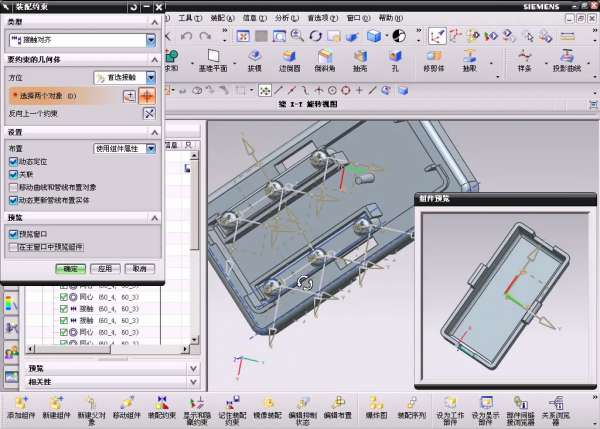Open the 帮助(H) menu
Image resolution: width=600 pixels, height=429 pixels.
tap(391, 18)
